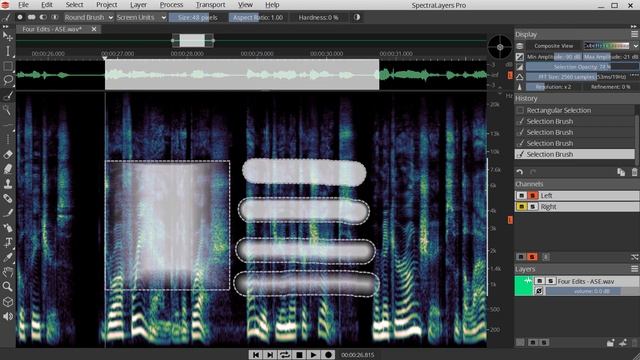Screen dimensions: 640x360
Task: Open the Screen Units dropdown
Action: click(x=141, y=18)
